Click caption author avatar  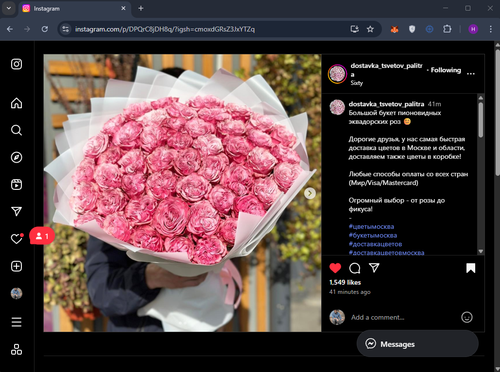click(x=337, y=107)
